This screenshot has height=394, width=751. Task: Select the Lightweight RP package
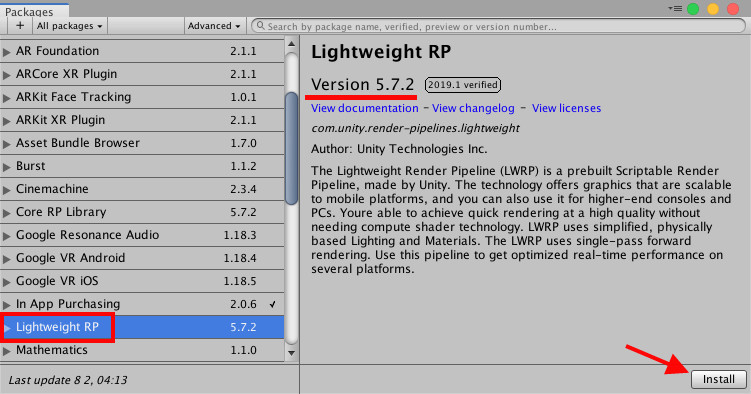pyautogui.click(x=142, y=327)
